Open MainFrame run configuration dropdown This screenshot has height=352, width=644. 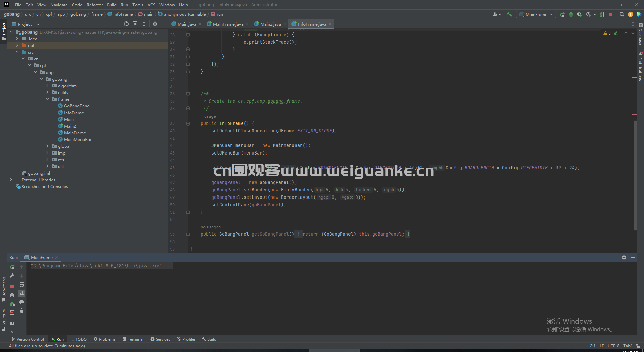pyautogui.click(x=536, y=14)
